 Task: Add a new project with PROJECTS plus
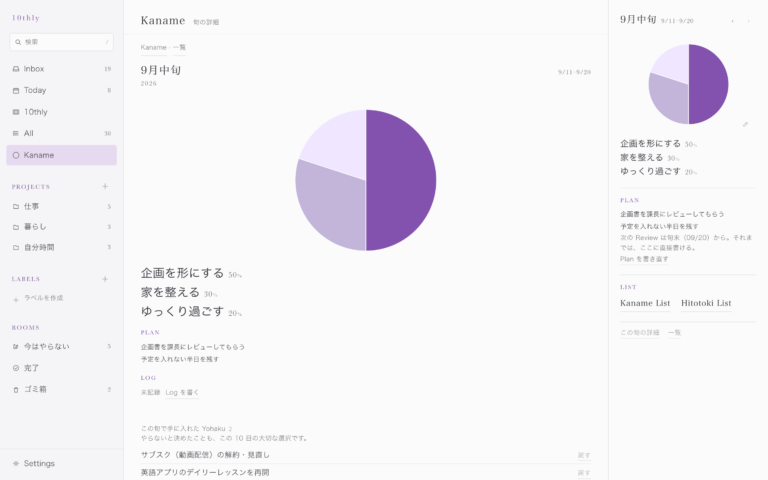tap(105, 187)
